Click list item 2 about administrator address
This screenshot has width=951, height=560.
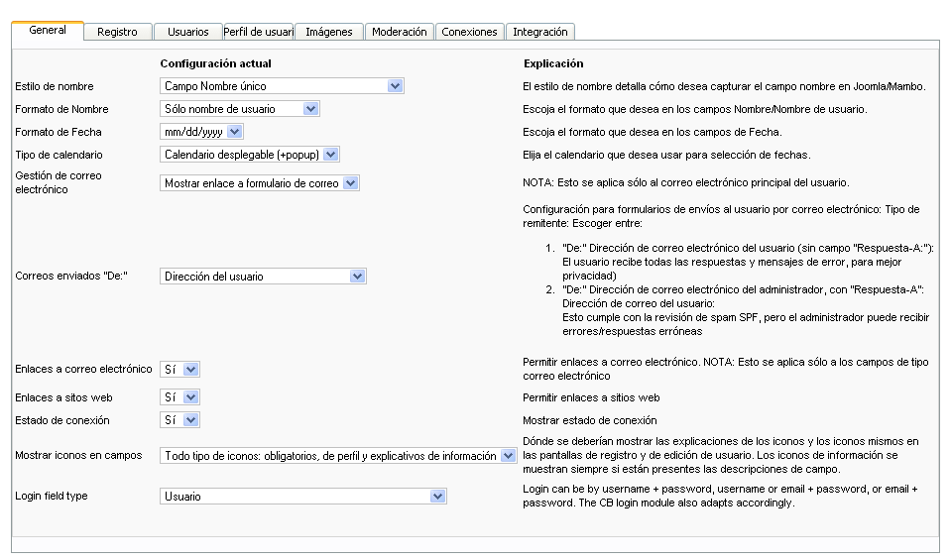pos(746,310)
